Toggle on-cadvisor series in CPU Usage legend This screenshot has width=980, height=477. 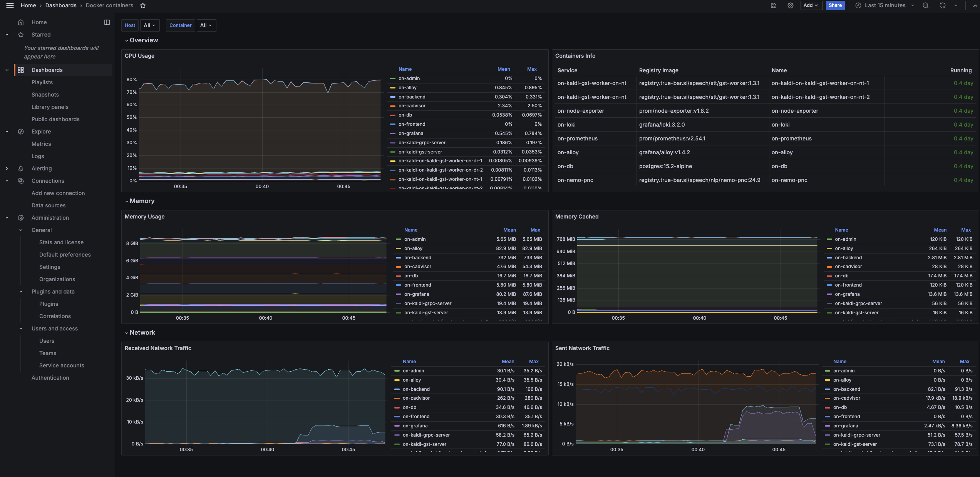click(x=412, y=106)
